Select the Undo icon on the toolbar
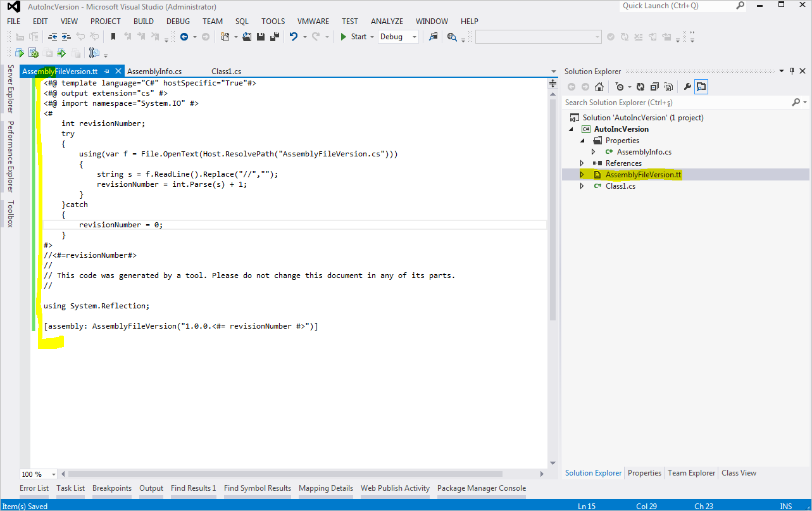 pos(294,37)
